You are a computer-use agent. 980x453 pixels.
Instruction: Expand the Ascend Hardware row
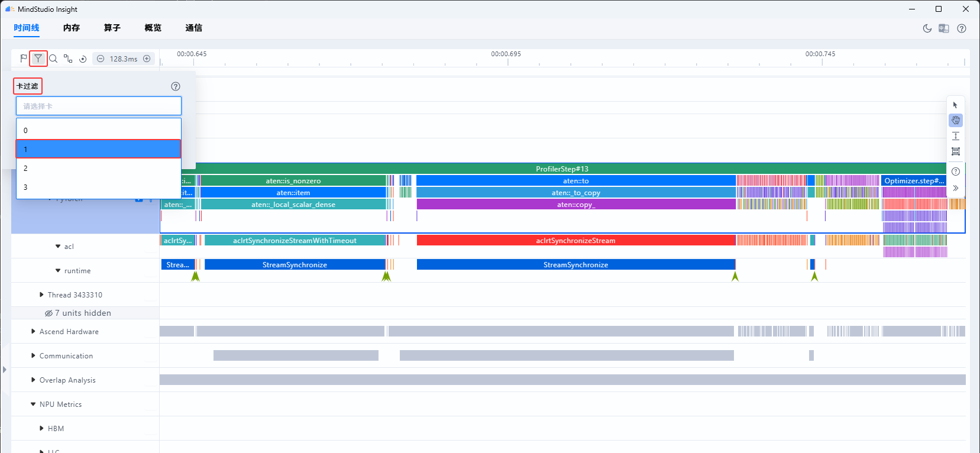(x=33, y=331)
